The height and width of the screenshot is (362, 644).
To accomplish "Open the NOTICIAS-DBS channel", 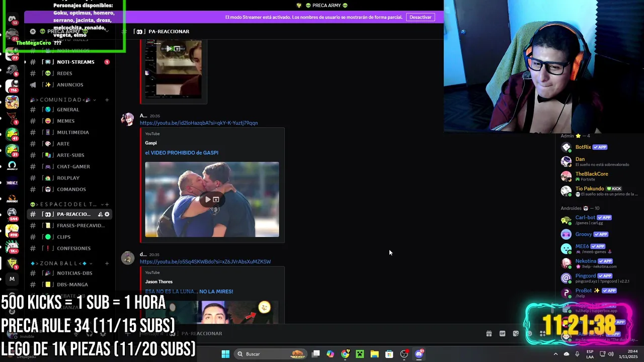I will click(69, 273).
